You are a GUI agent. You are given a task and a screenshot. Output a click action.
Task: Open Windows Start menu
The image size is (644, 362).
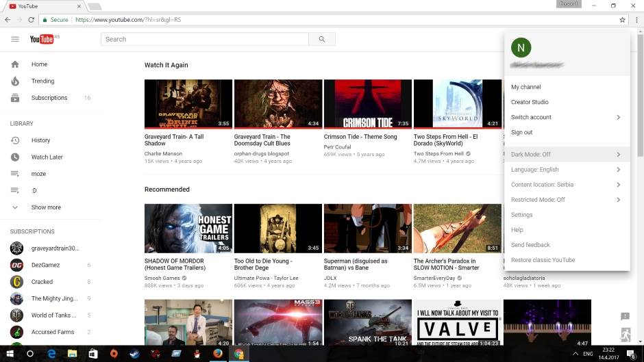click(x=10, y=353)
